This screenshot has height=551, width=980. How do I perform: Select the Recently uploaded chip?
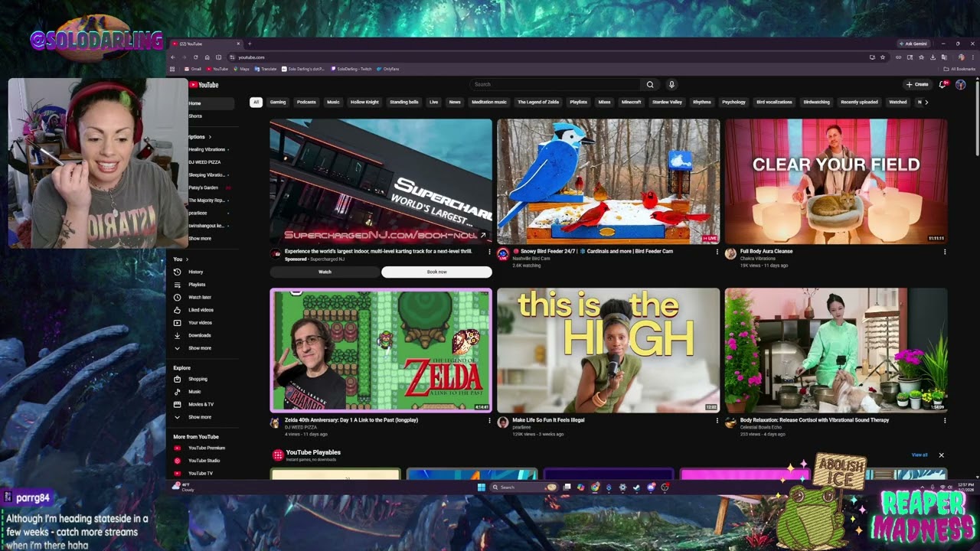click(x=859, y=102)
